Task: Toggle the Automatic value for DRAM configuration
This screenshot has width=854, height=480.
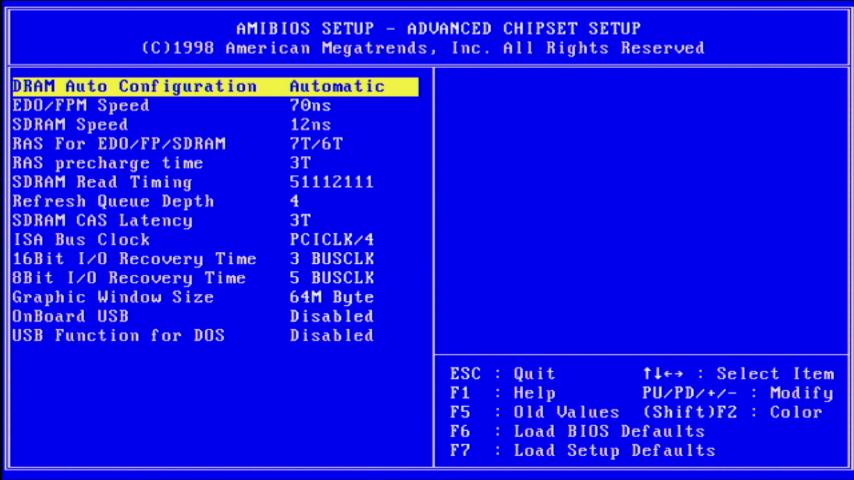Action: [x=337, y=87]
